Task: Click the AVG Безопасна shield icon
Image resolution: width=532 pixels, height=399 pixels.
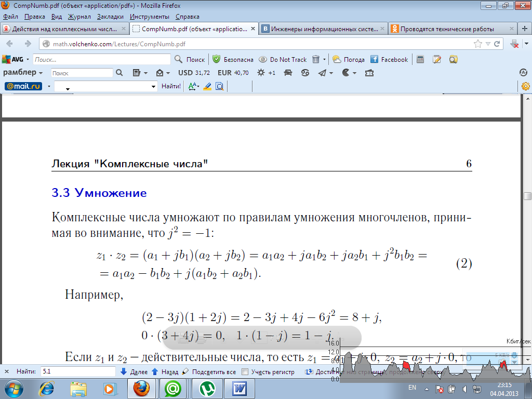Action: tap(216, 59)
